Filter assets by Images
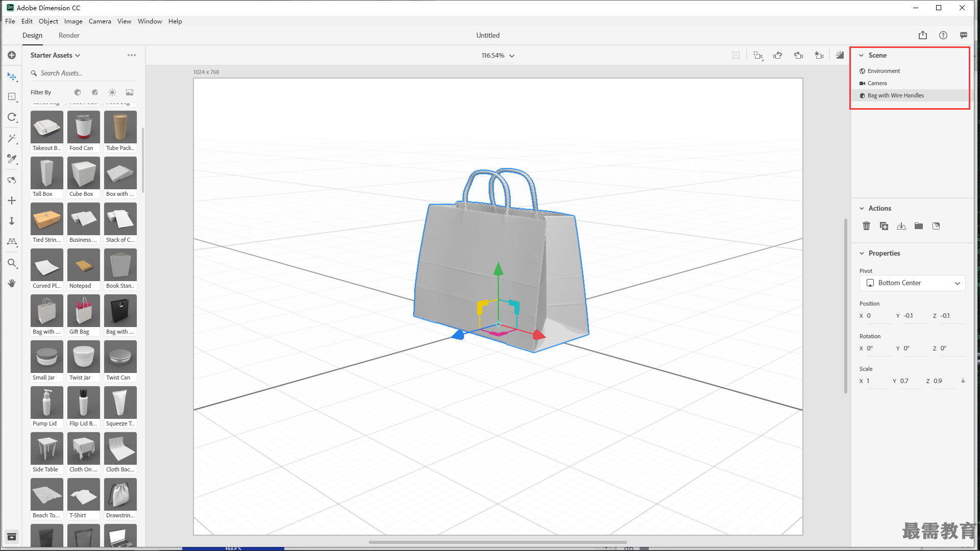This screenshot has width=980, height=551. [x=130, y=92]
